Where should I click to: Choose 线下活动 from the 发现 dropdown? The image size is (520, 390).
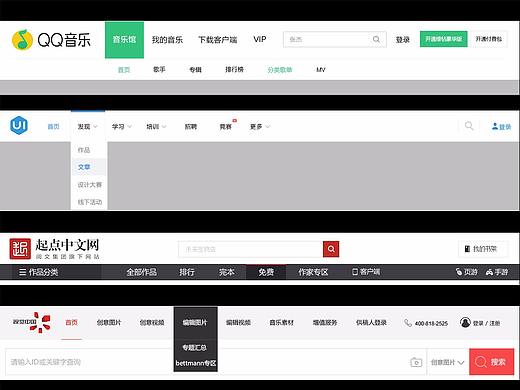tap(90, 202)
